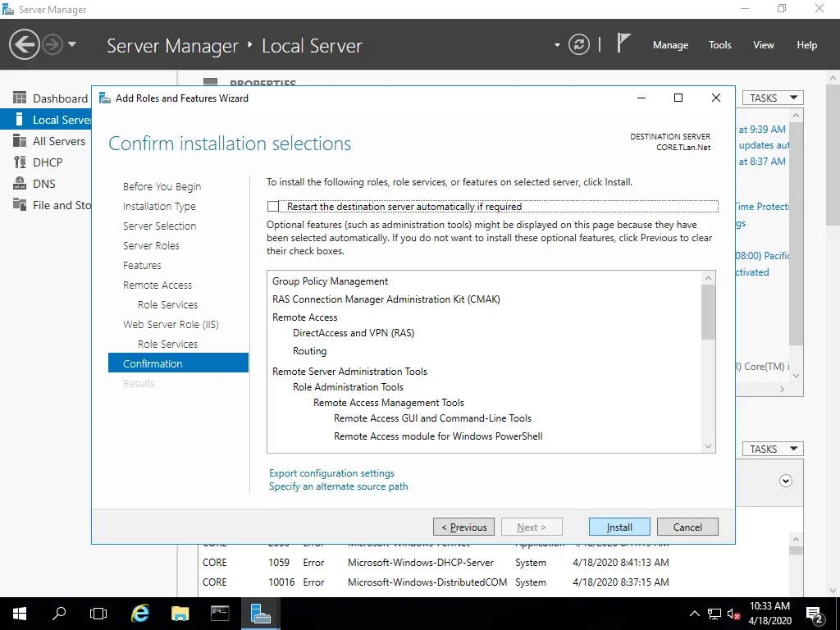Image resolution: width=840 pixels, height=630 pixels.
Task: Click RAS Connection Manager Administration Kit (CMAK) entry
Action: [386, 299]
